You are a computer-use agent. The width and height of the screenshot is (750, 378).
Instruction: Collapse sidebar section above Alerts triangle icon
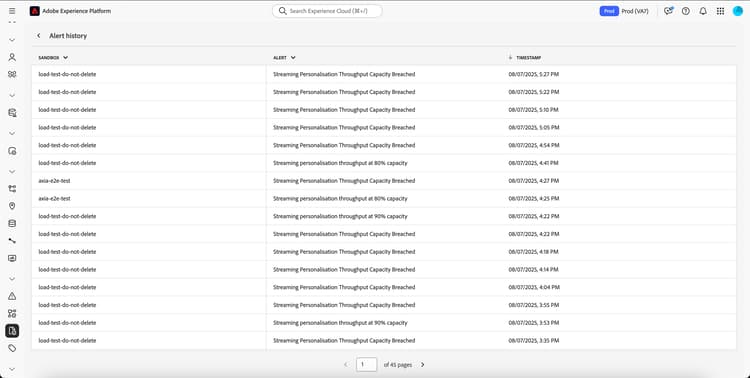tap(12, 278)
